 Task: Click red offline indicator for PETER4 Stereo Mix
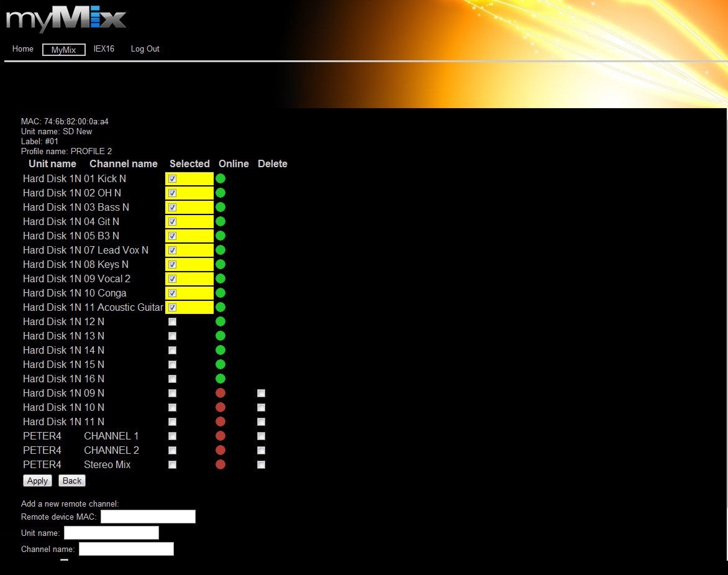221,464
